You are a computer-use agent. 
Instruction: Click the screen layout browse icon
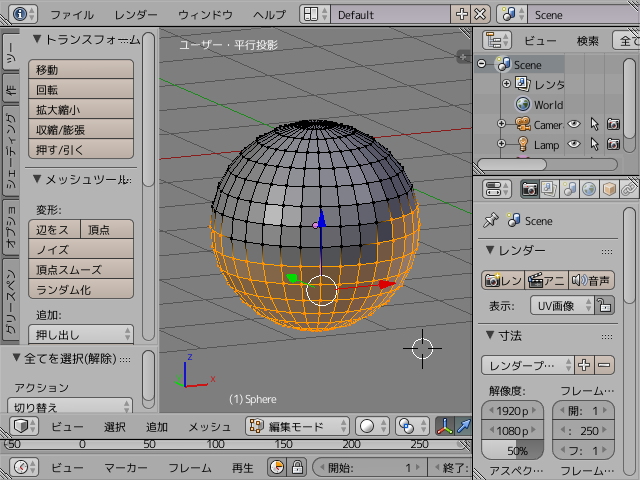pos(315,14)
